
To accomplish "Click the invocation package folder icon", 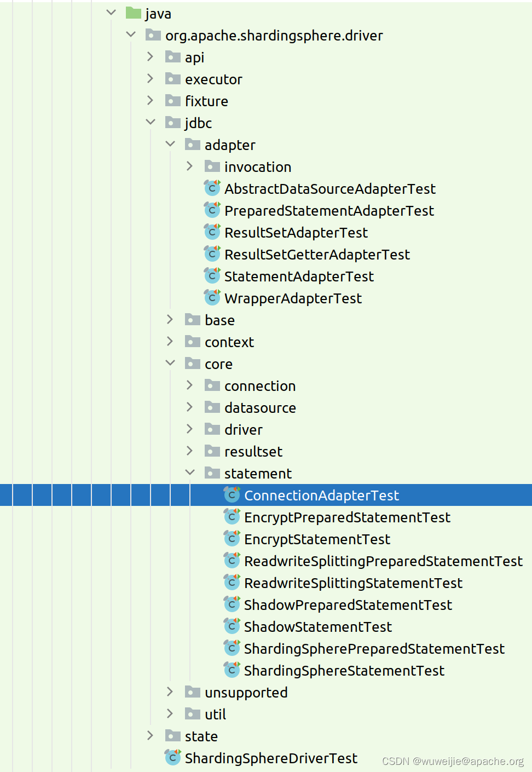I will click(x=212, y=166).
